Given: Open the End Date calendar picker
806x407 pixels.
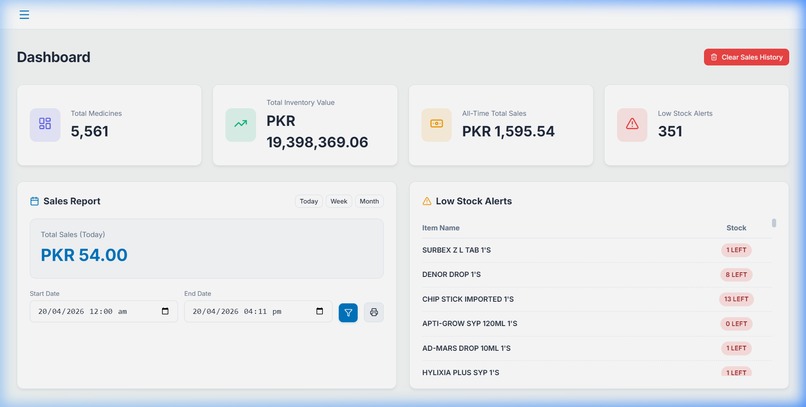Looking at the screenshot, I should pyautogui.click(x=320, y=311).
